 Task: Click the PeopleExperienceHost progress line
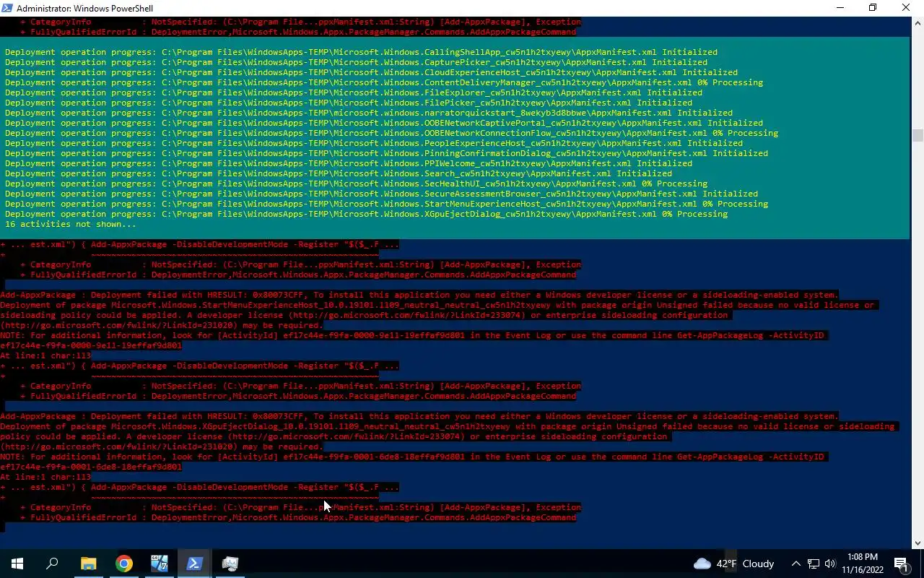pyautogui.click(x=374, y=143)
